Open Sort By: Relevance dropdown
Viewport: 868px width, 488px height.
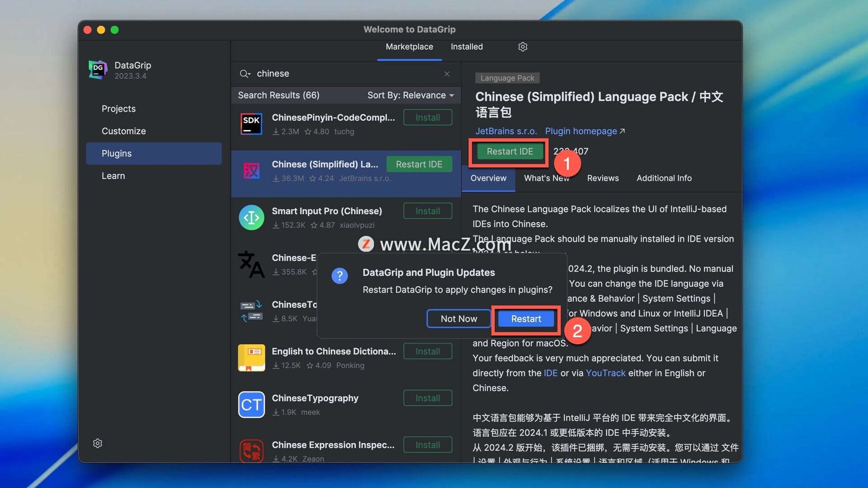[x=410, y=95]
